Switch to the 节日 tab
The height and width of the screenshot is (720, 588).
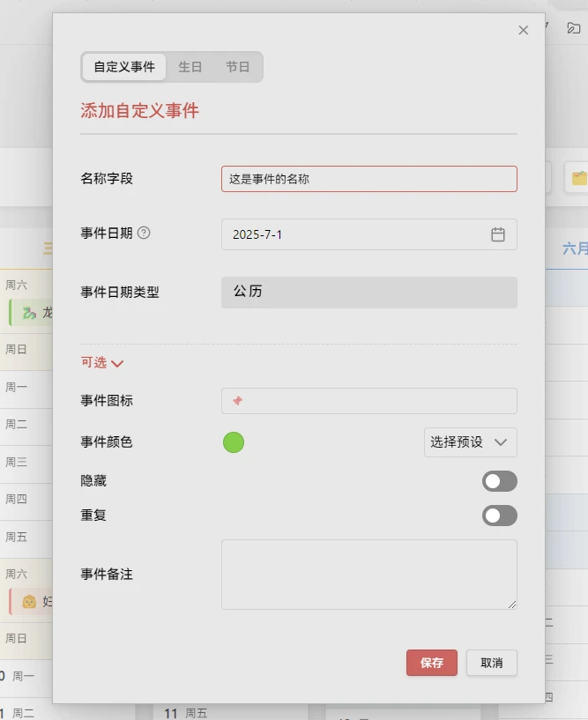point(237,67)
